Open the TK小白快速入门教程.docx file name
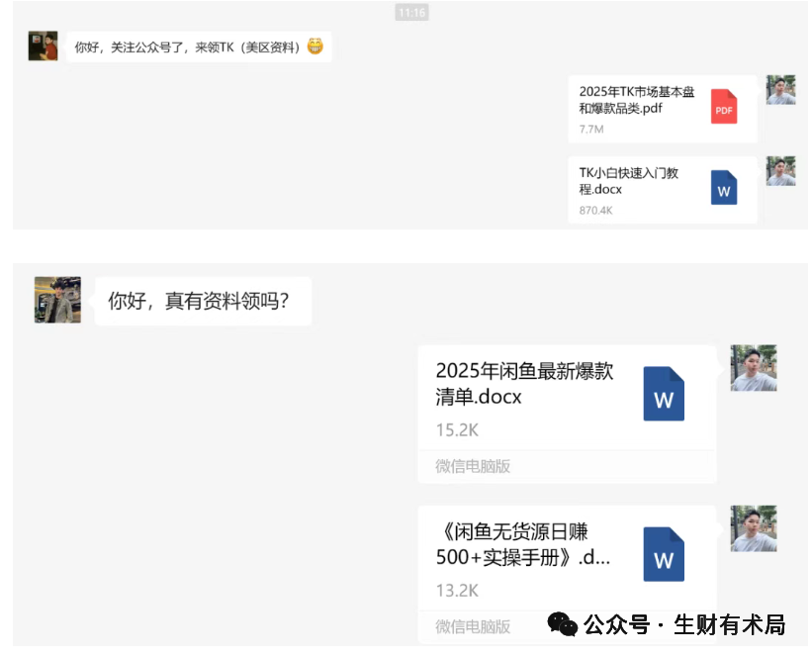Viewport: 812px width, 657px height. click(x=629, y=181)
